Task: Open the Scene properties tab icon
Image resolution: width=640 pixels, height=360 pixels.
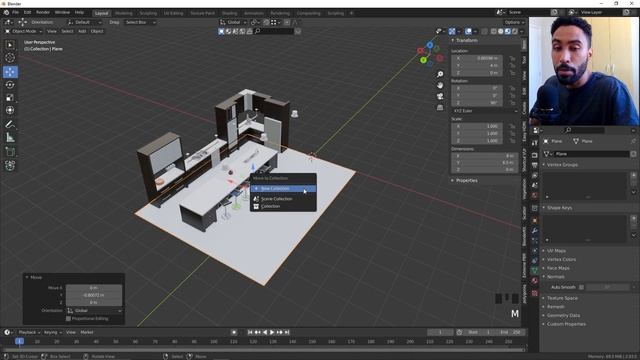Action: (534, 185)
